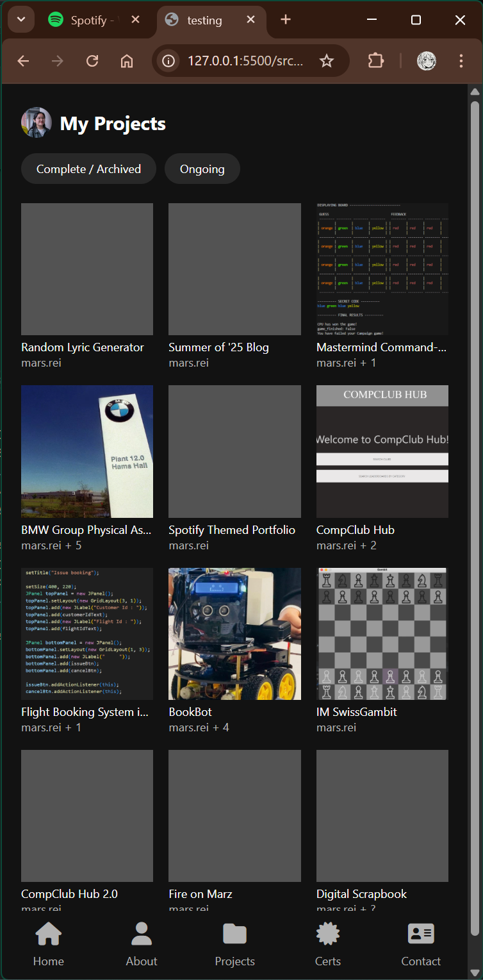The height and width of the screenshot is (980, 483).
Task: Switch to the Spotify browser tab
Action: coord(88,21)
